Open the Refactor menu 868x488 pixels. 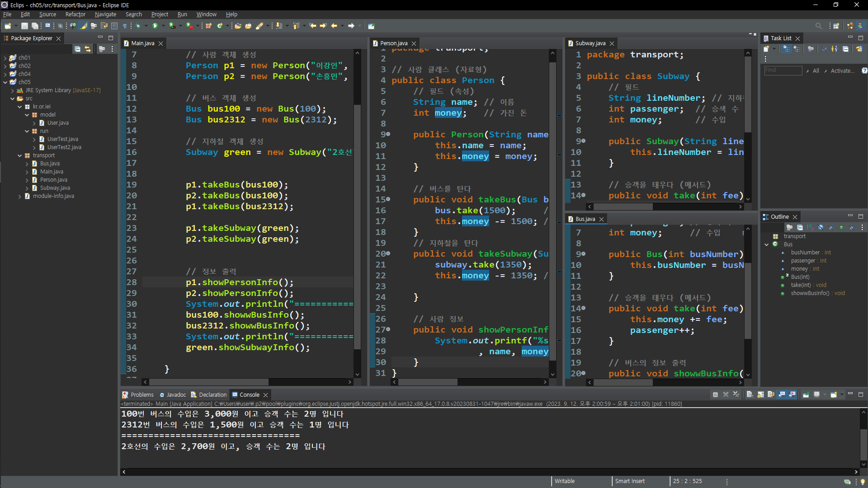click(x=75, y=14)
